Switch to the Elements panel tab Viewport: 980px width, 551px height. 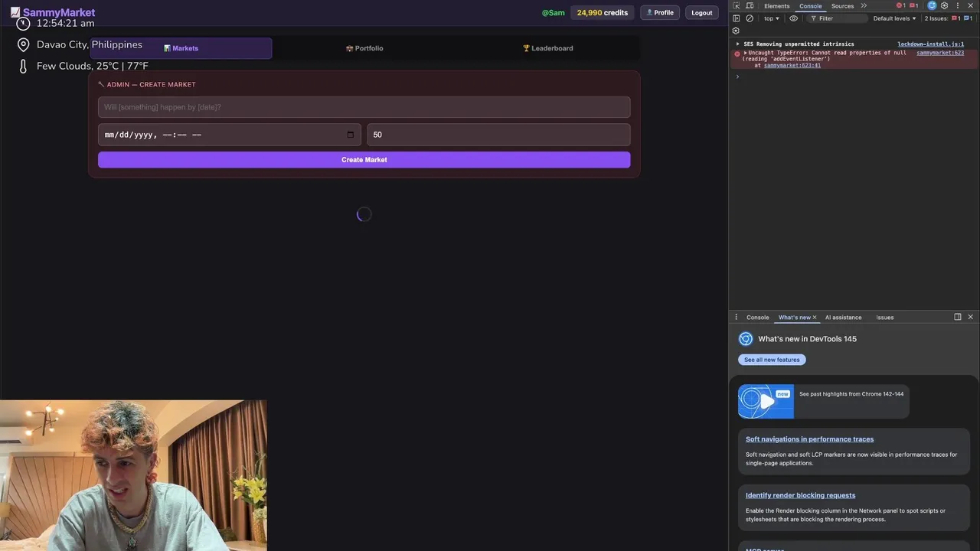pyautogui.click(x=776, y=6)
